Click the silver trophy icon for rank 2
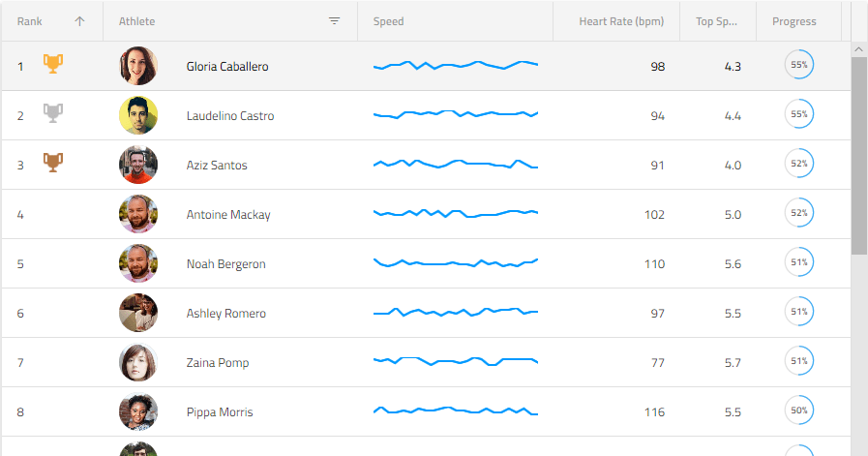The image size is (868, 456). [53, 114]
